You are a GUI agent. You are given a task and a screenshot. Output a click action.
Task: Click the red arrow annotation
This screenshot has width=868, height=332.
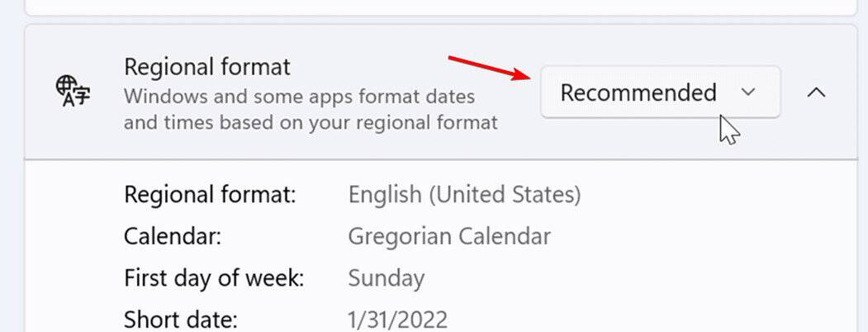(491, 68)
